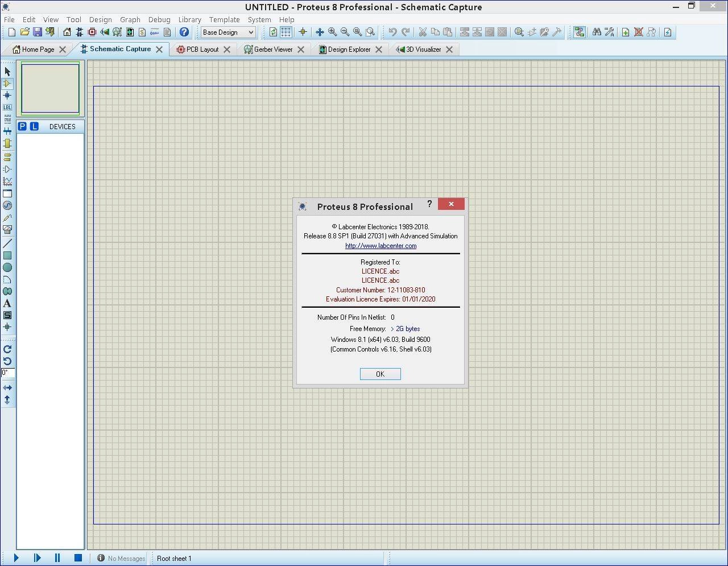Click the dialog's '?' help button
This screenshot has height=566, width=728.
tap(429, 204)
